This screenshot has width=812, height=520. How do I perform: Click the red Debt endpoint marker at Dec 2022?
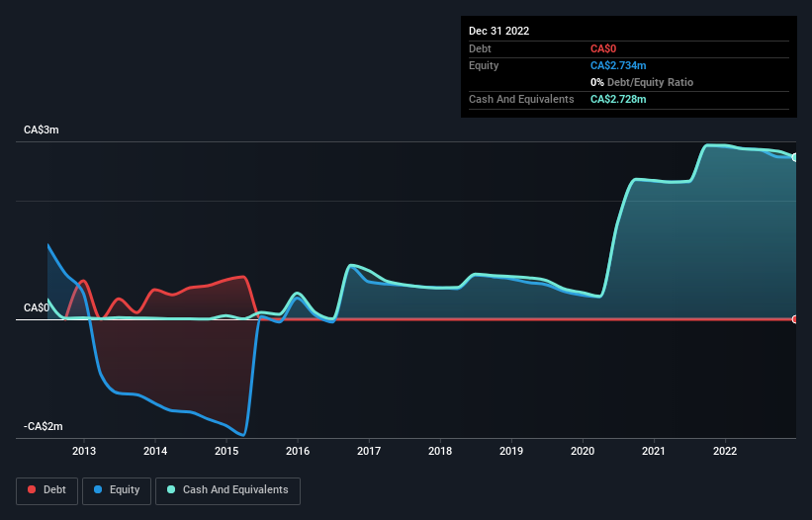click(x=795, y=319)
